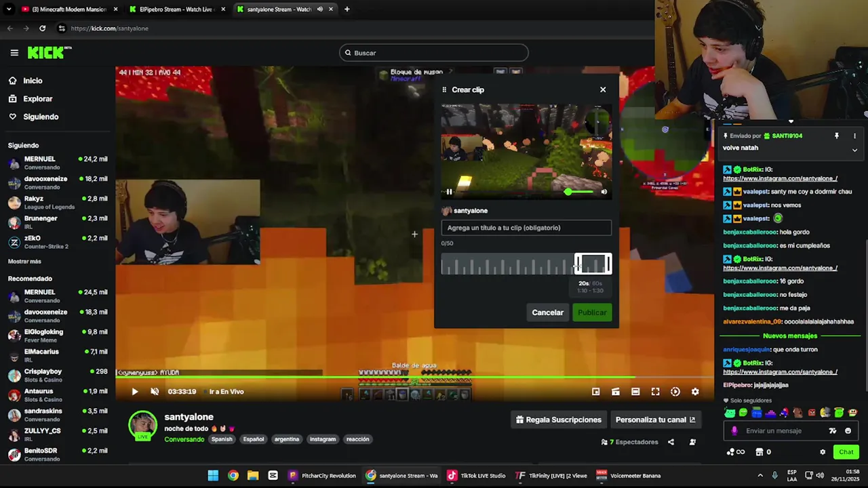Jump to live with Ir a En Vivo
Image resolution: width=868 pixels, height=488 pixels.
(x=226, y=392)
